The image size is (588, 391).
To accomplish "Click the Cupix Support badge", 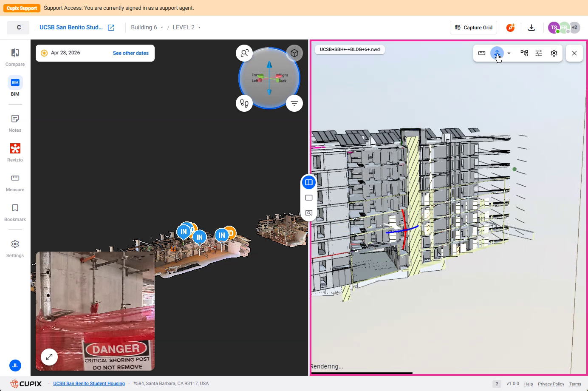I will 22,8.
